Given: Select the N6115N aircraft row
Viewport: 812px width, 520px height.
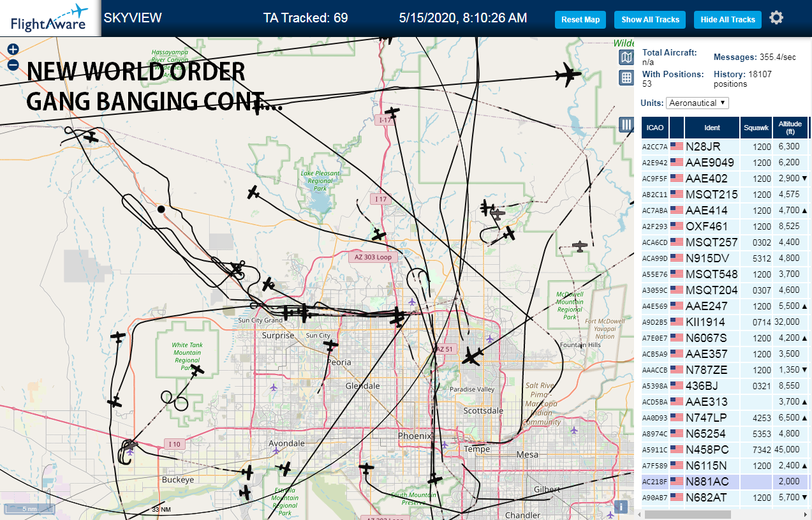Looking at the screenshot, I should 725,465.
